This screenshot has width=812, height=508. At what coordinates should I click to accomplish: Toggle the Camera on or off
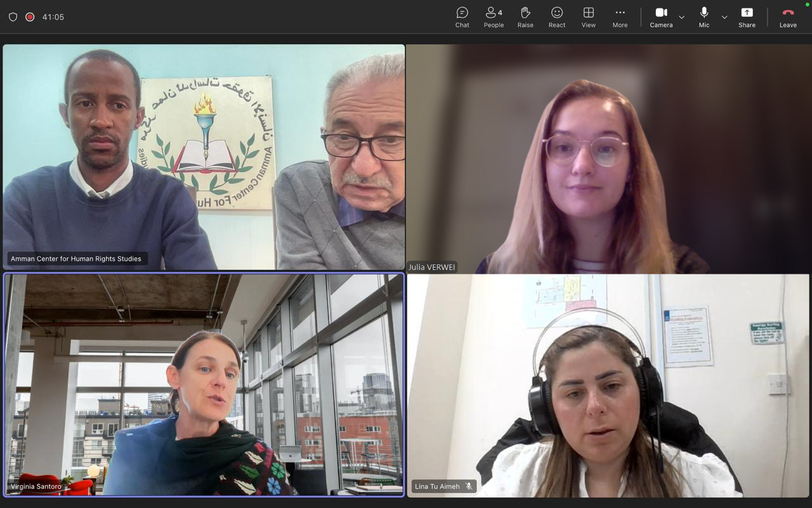(x=661, y=17)
